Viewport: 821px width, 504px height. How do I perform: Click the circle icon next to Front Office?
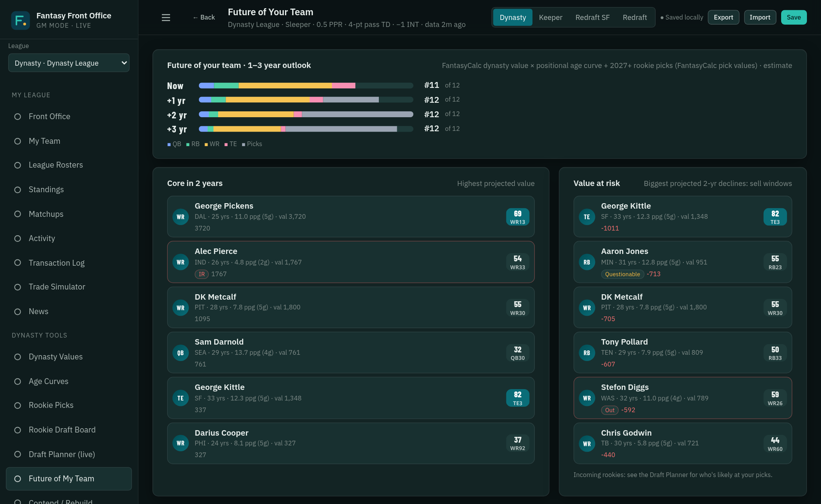18,116
